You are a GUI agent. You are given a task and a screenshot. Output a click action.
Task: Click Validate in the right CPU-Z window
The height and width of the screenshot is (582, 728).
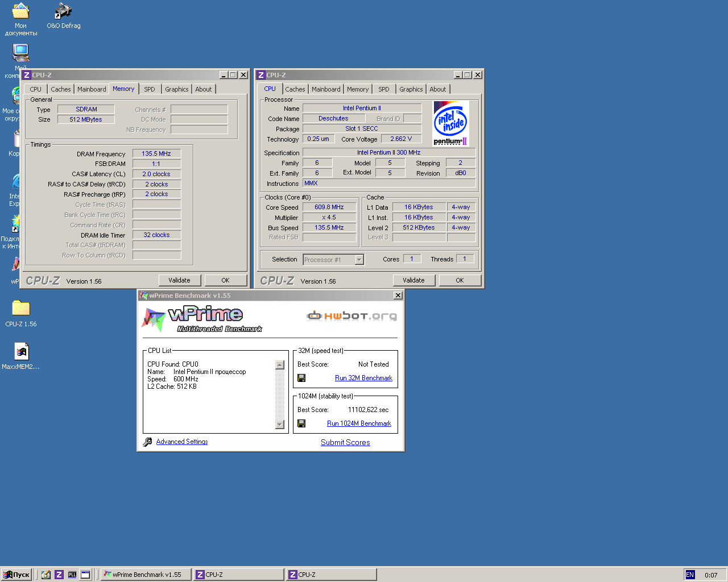[413, 280]
